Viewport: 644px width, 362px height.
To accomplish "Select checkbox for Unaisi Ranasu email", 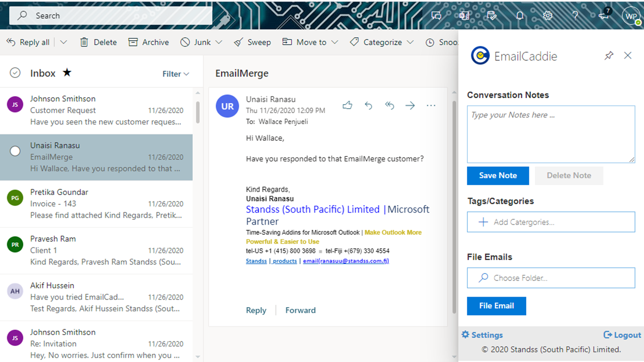I will (15, 151).
